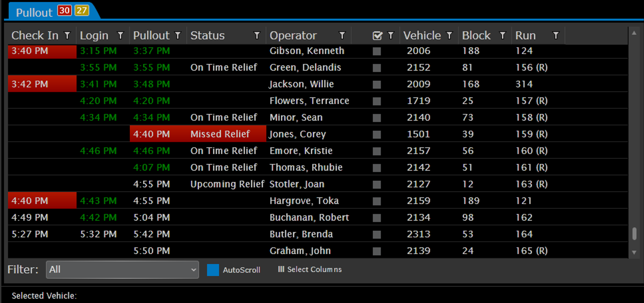Click the Select Columns button
The width and height of the screenshot is (644, 303).
310,269
